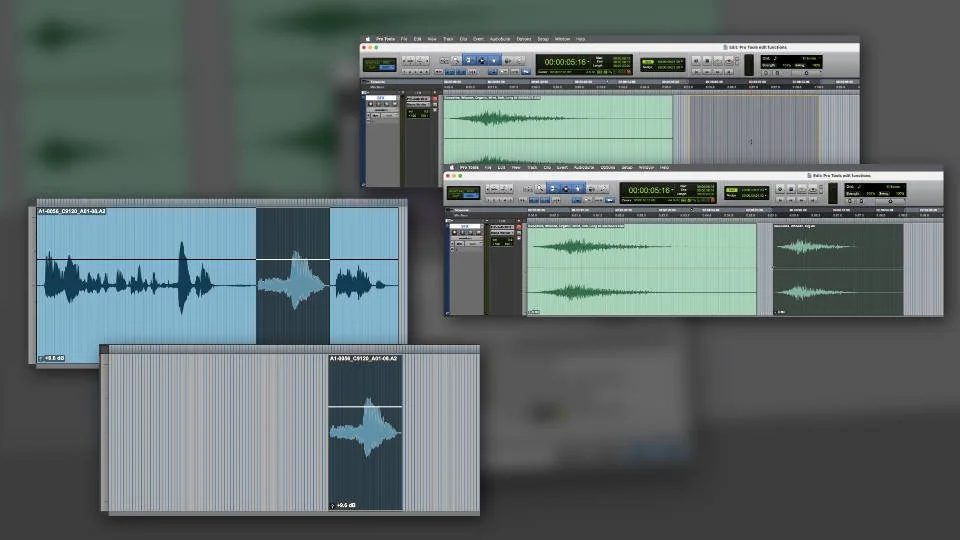The height and width of the screenshot is (540, 960).
Task: Toggle Grid edit mode in upper window
Action: coord(387,68)
